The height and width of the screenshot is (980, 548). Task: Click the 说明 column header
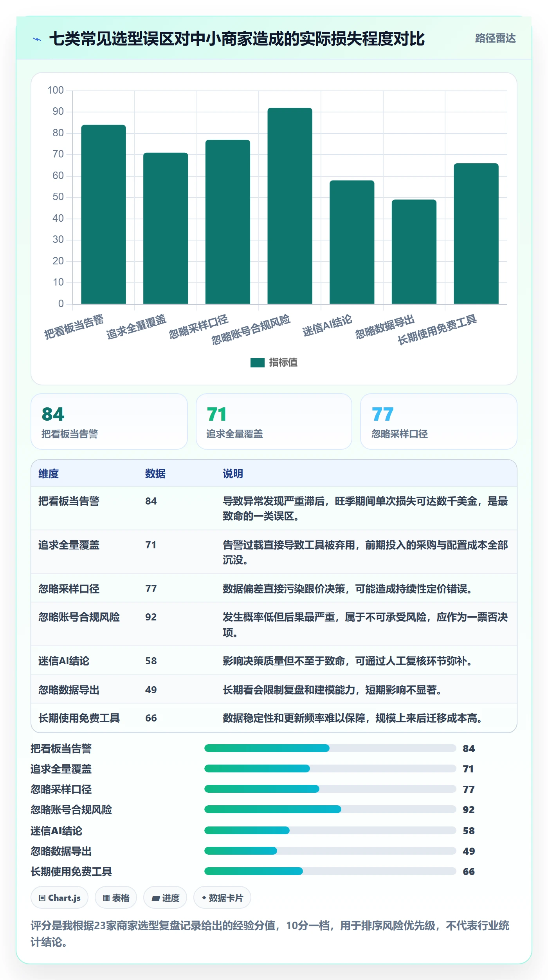pos(233,474)
